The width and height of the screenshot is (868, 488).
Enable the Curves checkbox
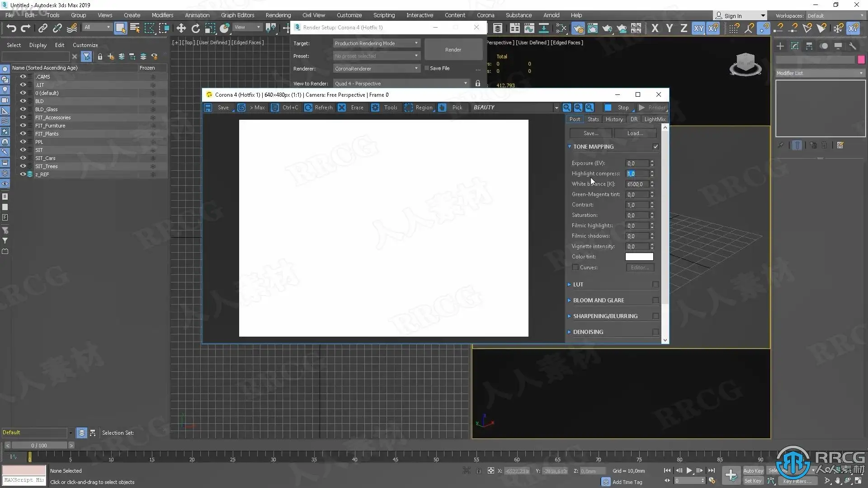coord(575,267)
